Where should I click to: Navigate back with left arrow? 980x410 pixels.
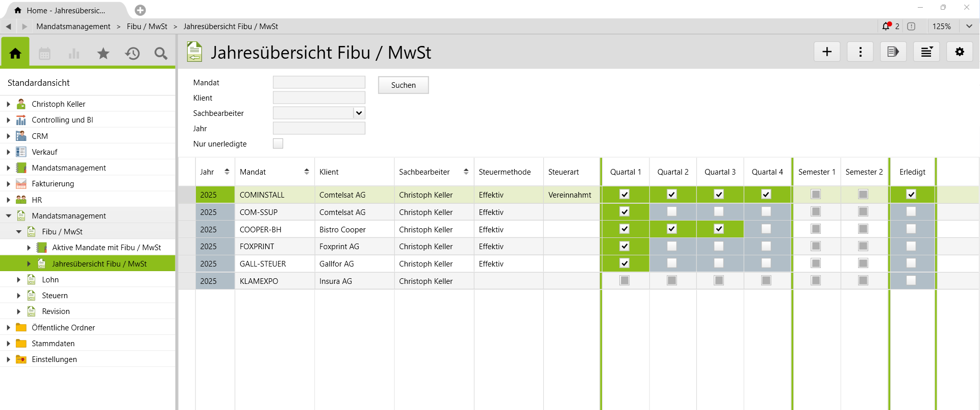(9, 27)
